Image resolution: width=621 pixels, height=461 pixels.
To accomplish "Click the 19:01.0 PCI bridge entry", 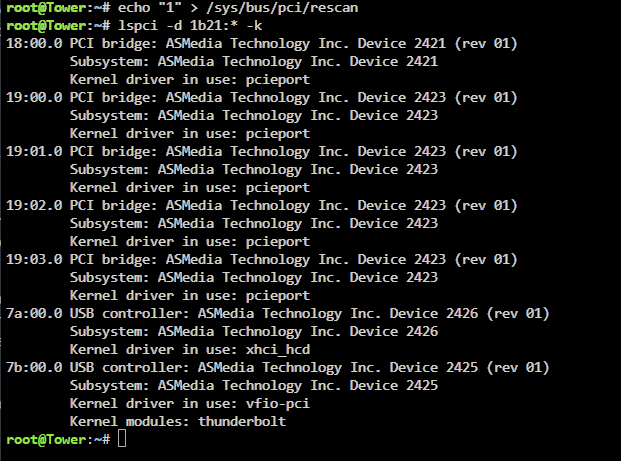I will coord(260,151).
